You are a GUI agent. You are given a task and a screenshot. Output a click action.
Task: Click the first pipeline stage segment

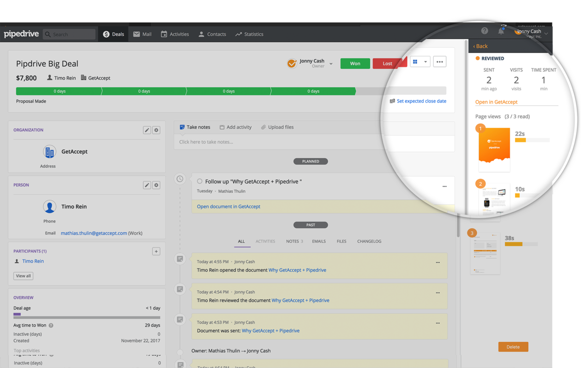pos(59,91)
